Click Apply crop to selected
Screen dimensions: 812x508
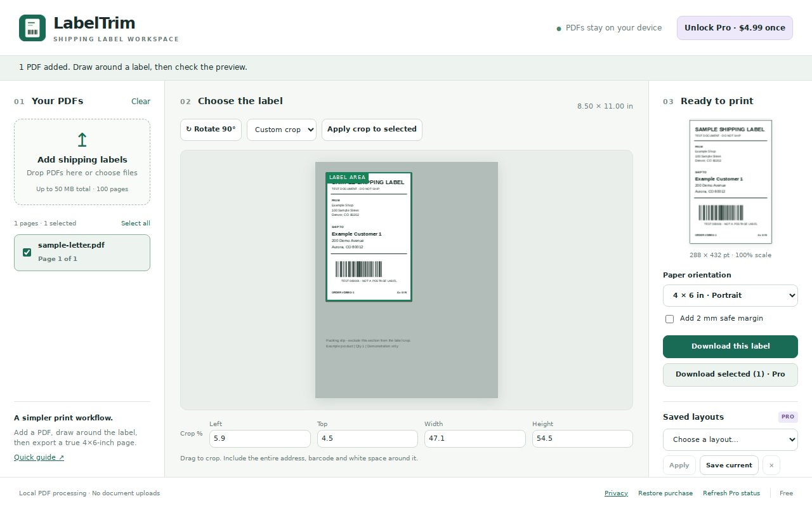click(372, 130)
